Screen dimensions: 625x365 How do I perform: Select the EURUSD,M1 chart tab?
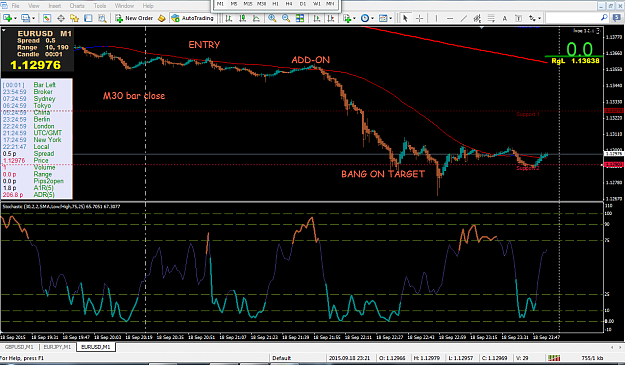click(96, 347)
